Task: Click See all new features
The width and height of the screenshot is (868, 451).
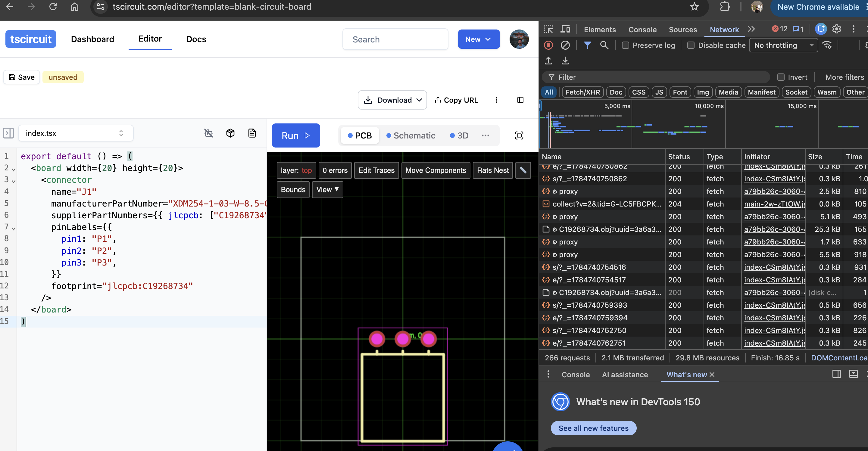Action: coord(593,428)
